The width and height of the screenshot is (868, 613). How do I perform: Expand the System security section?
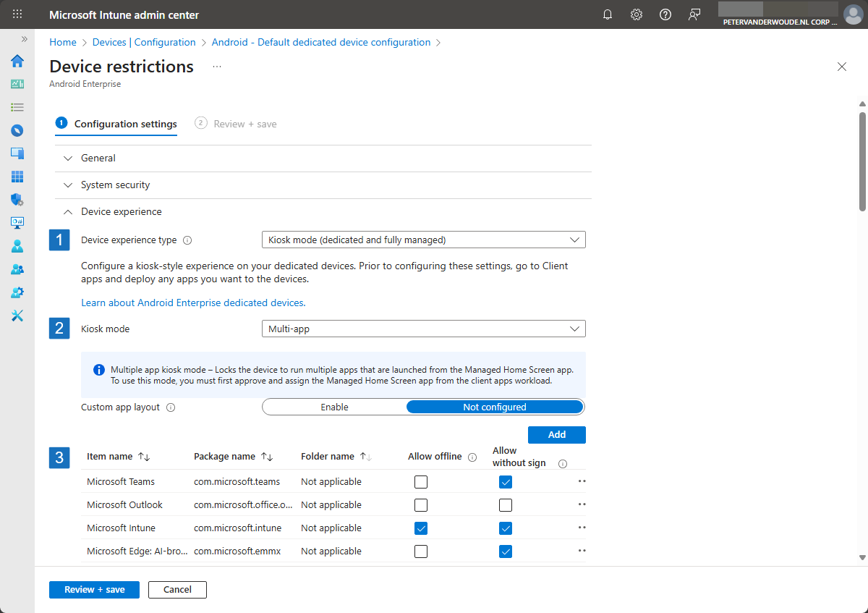coord(323,185)
